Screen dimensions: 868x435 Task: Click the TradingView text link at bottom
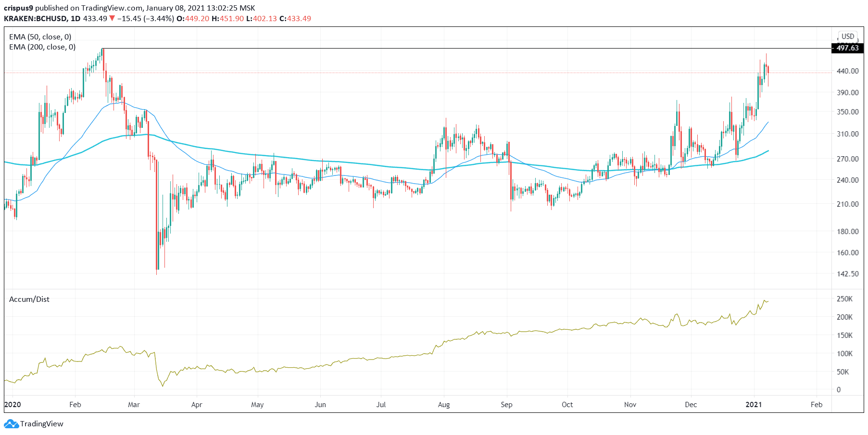[x=42, y=424]
